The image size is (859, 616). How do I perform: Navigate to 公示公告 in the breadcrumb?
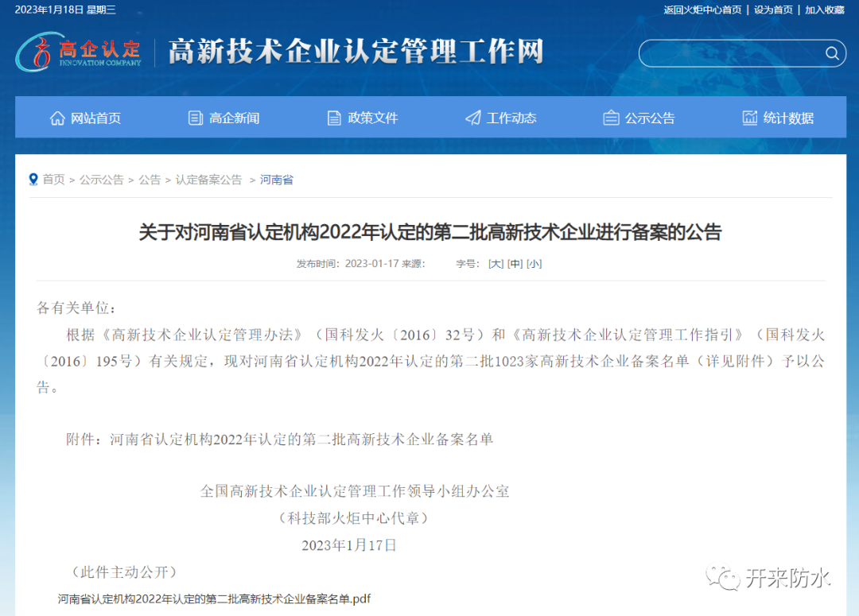(102, 179)
